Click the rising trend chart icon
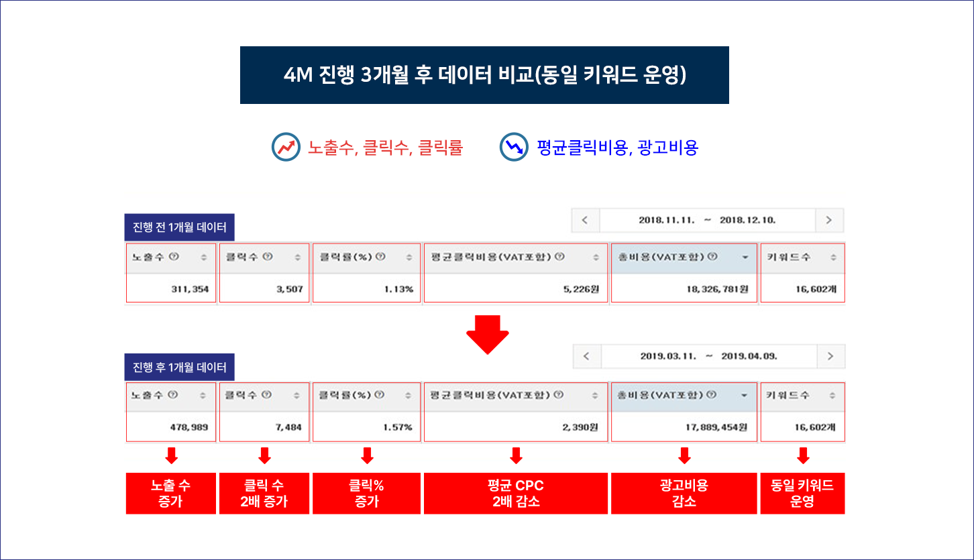 point(286,148)
